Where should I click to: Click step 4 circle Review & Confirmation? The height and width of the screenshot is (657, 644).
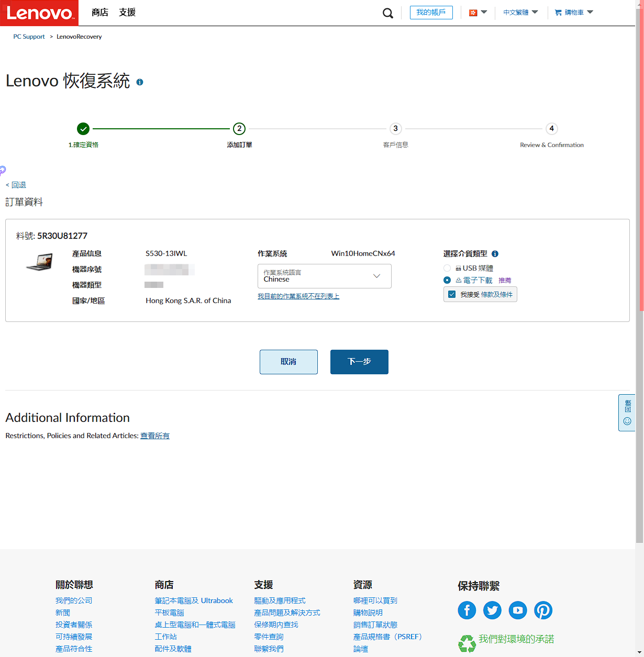(551, 129)
